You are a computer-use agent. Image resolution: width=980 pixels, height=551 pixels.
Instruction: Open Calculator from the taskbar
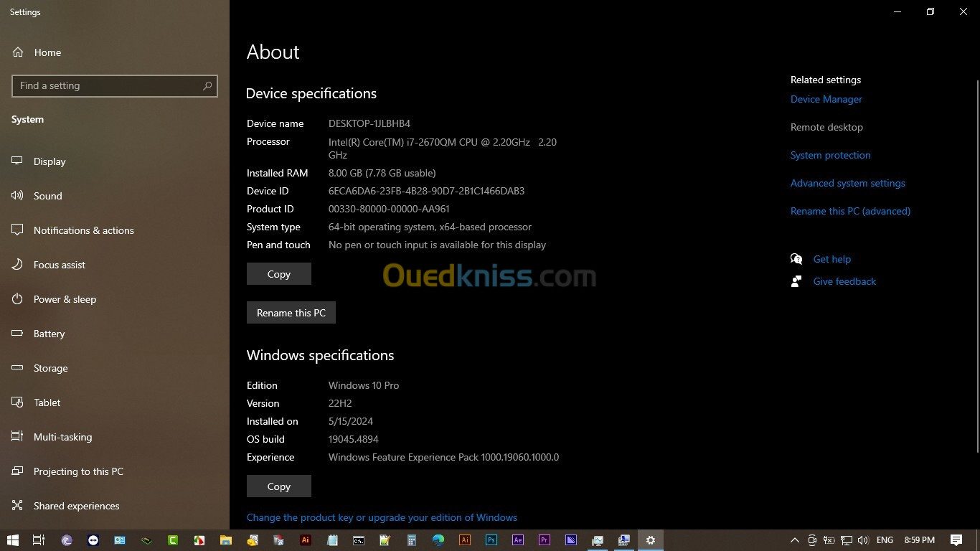click(x=412, y=540)
